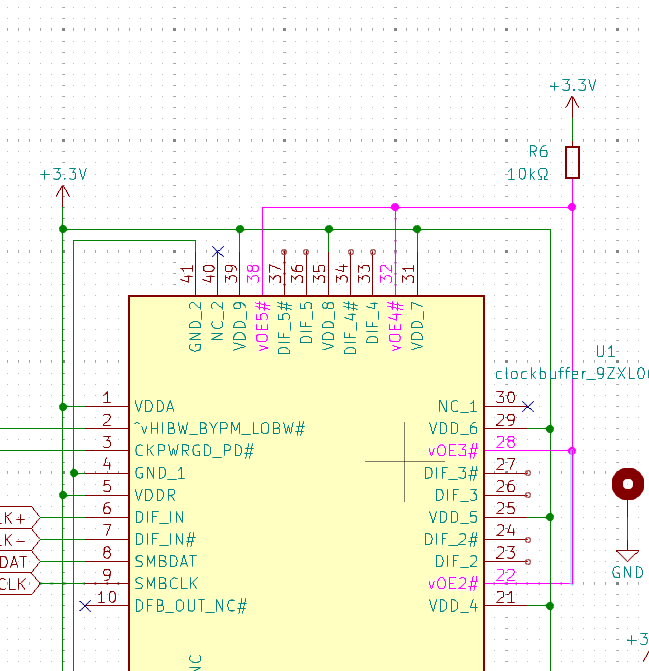The width and height of the screenshot is (649, 671).
Task: Click the CKPWRGD_PD# pin name
Action: point(194,451)
